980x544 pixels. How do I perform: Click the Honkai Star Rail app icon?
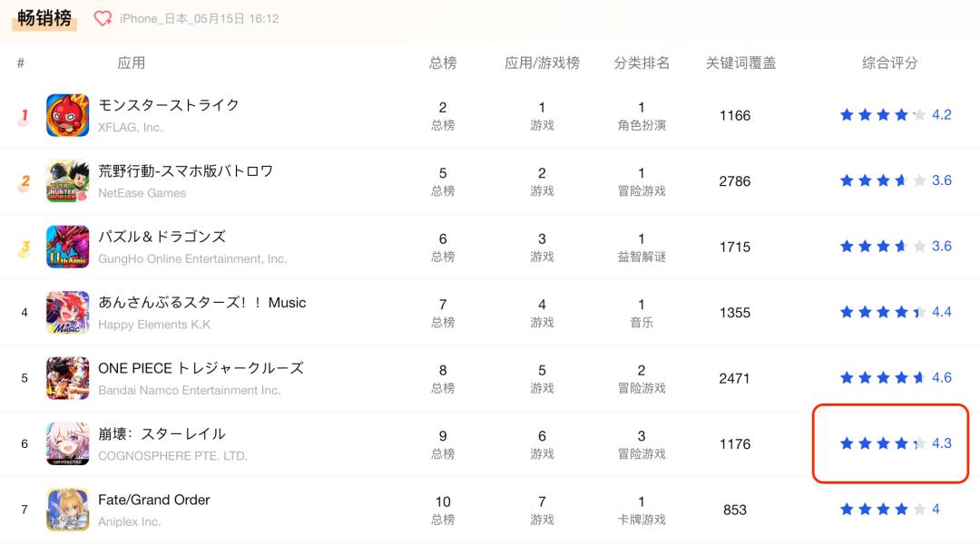pyautogui.click(x=68, y=443)
